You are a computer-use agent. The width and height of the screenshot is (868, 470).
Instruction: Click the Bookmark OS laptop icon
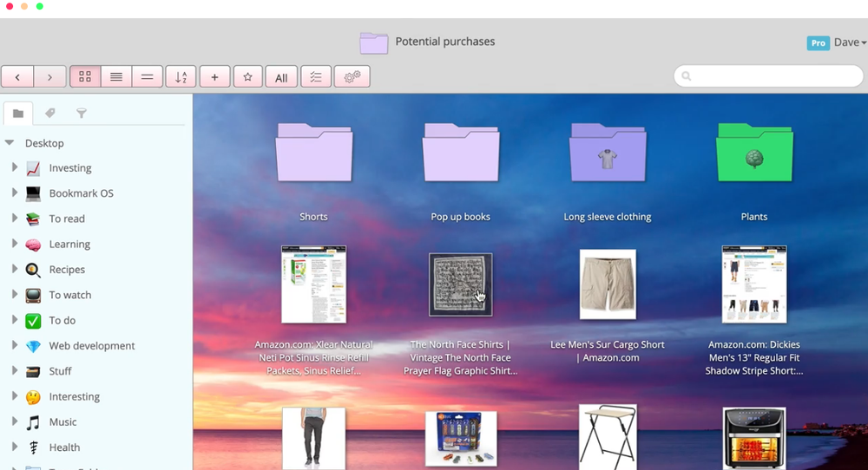coord(33,193)
